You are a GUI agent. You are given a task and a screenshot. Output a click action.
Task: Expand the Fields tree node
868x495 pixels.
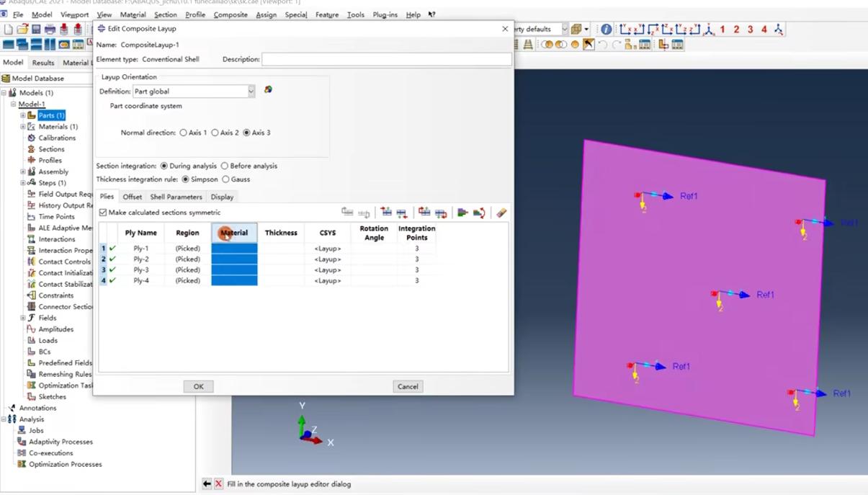click(x=23, y=318)
